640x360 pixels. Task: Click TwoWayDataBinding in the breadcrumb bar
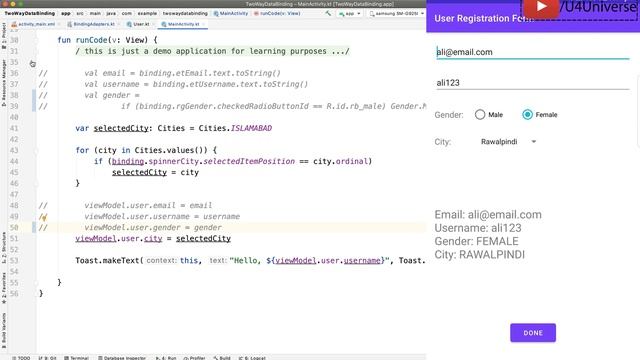point(29,13)
